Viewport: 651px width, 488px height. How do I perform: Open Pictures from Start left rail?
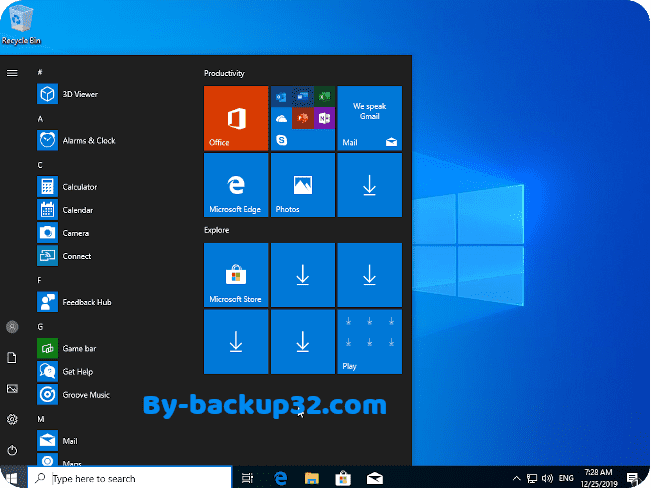pyautogui.click(x=12, y=389)
